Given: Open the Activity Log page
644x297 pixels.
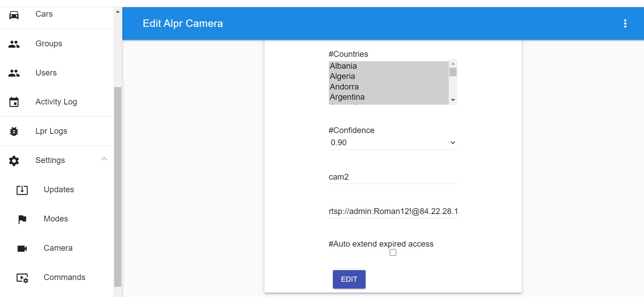Looking at the screenshot, I should point(57,102).
